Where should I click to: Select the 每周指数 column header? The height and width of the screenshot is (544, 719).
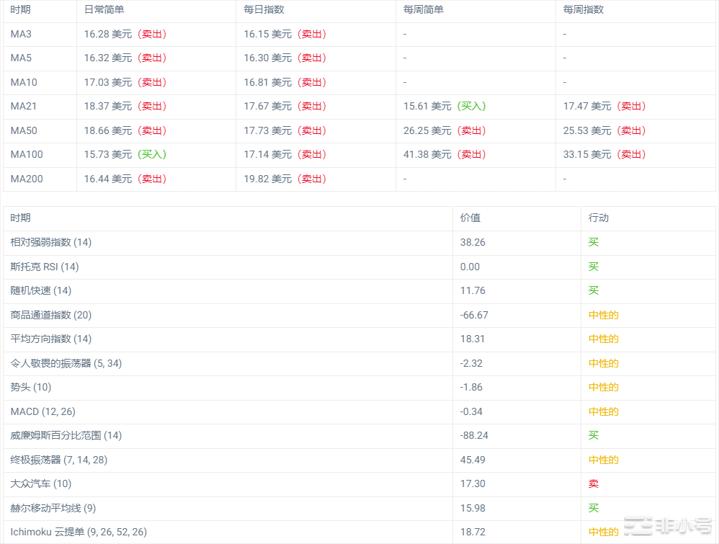[x=583, y=9]
